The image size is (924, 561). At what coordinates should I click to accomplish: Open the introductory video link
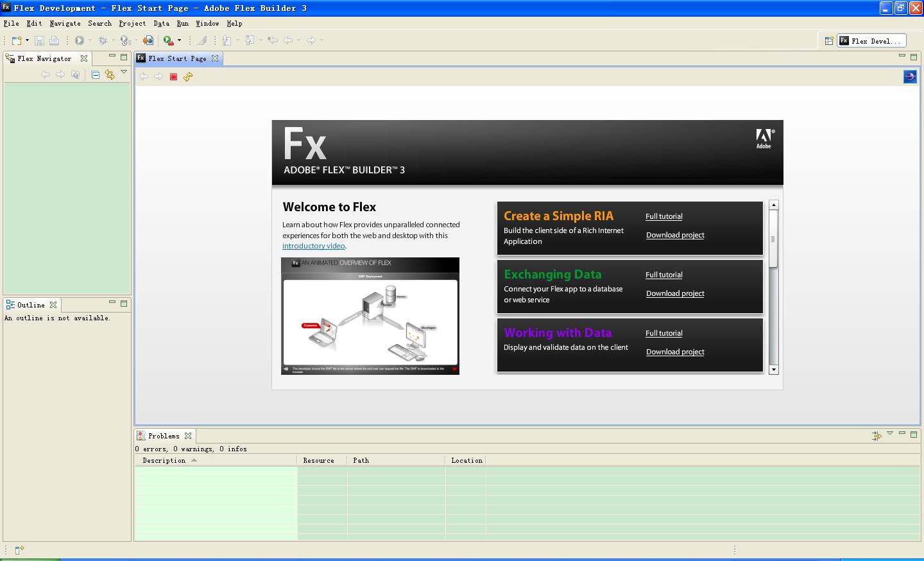[313, 246]
